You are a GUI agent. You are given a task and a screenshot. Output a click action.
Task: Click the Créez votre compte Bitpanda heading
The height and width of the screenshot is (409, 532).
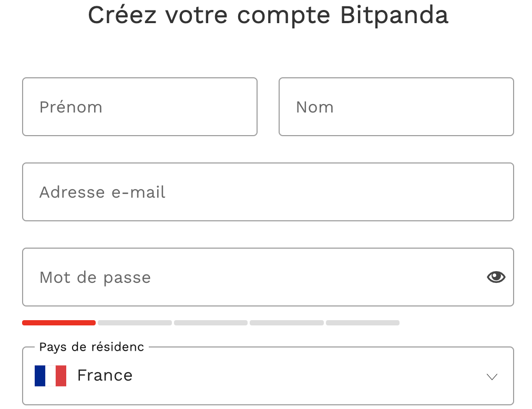pyautogui.click(x=268, y=16)
